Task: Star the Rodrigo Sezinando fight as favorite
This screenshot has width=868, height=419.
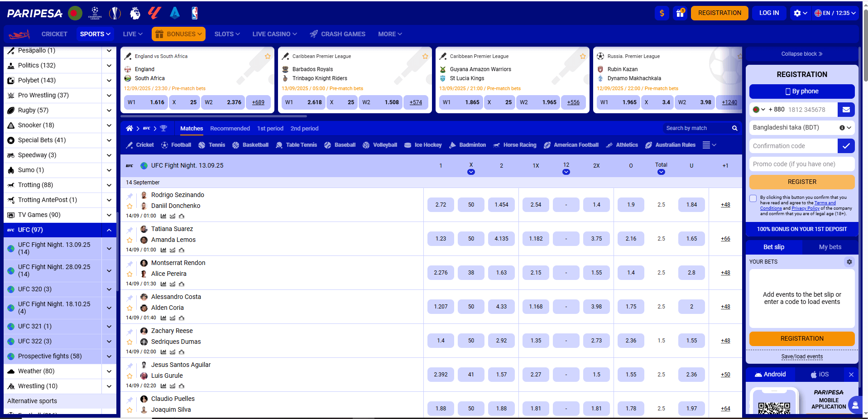Action: [129, 206]
